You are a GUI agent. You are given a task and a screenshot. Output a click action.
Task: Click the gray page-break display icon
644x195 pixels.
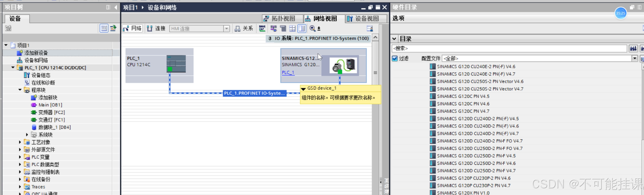[283, 28]
